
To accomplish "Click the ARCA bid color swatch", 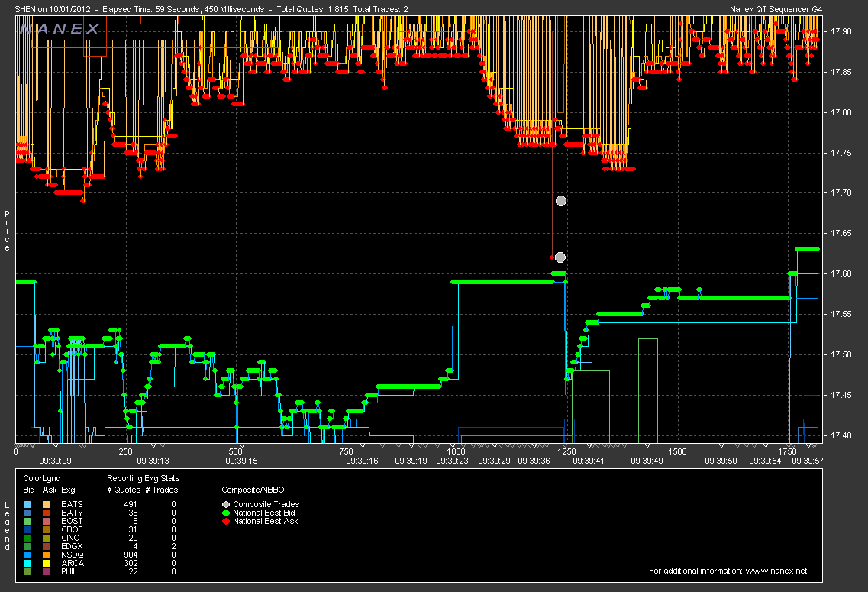I will (x=27, y=563).
